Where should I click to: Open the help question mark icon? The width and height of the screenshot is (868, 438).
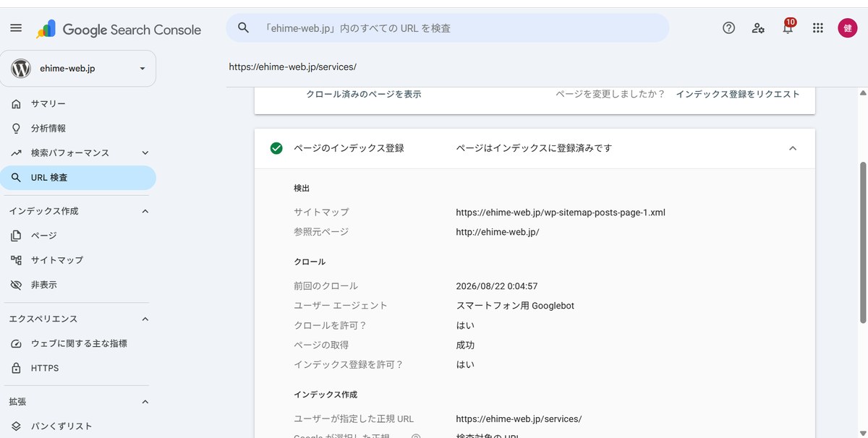pos(728,28)
